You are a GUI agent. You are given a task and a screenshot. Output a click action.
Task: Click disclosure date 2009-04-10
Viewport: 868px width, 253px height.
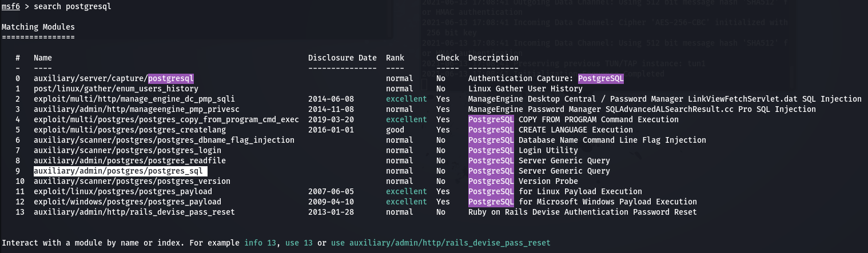(331, 202)
